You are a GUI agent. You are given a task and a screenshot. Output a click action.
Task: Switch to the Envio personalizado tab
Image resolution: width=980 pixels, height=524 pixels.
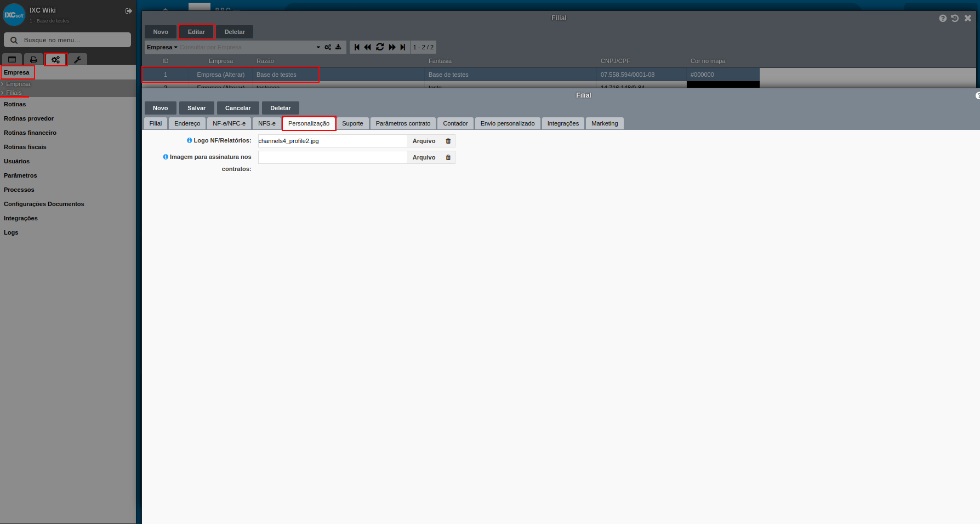point(508,123)
